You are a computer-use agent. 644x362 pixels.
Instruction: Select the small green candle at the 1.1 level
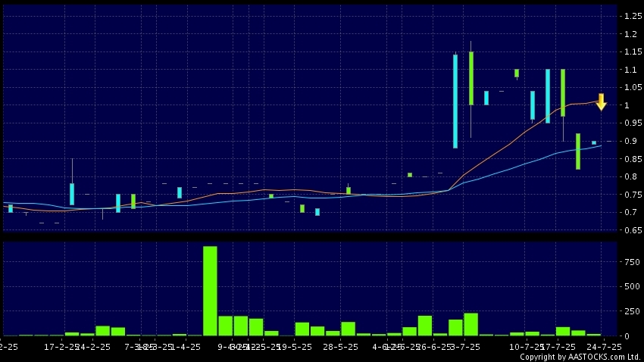[517, 73]
